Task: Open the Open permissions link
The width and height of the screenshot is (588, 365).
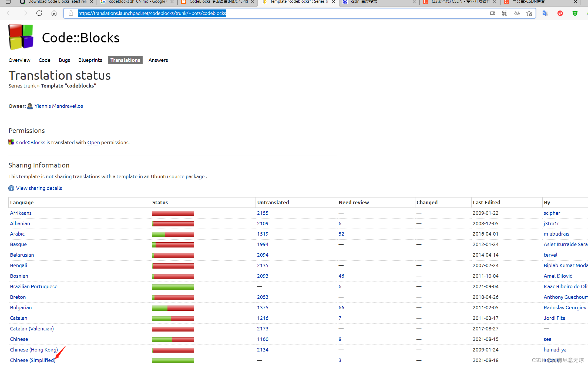Action: (93, 142)
